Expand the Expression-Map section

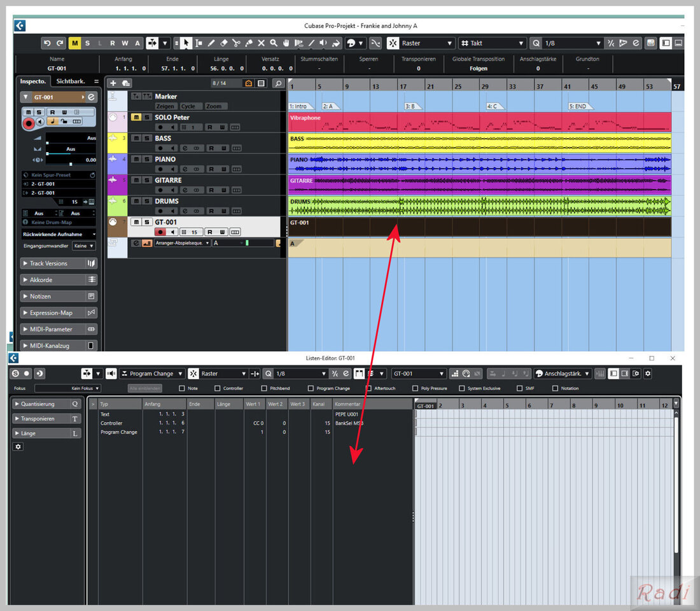(59, 313)
